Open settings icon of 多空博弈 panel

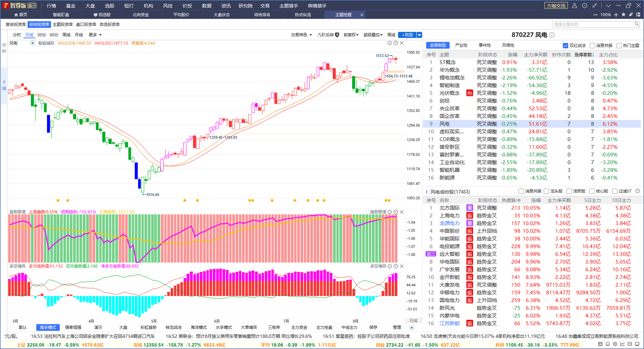coord(390,266)
